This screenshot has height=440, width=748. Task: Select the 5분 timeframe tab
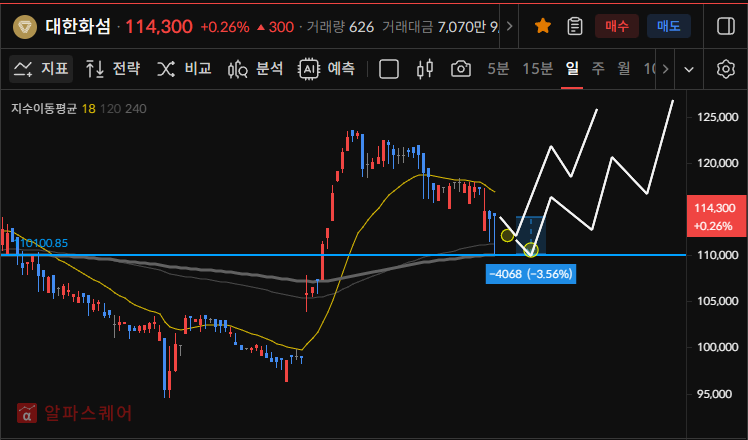tap(498, 69)
